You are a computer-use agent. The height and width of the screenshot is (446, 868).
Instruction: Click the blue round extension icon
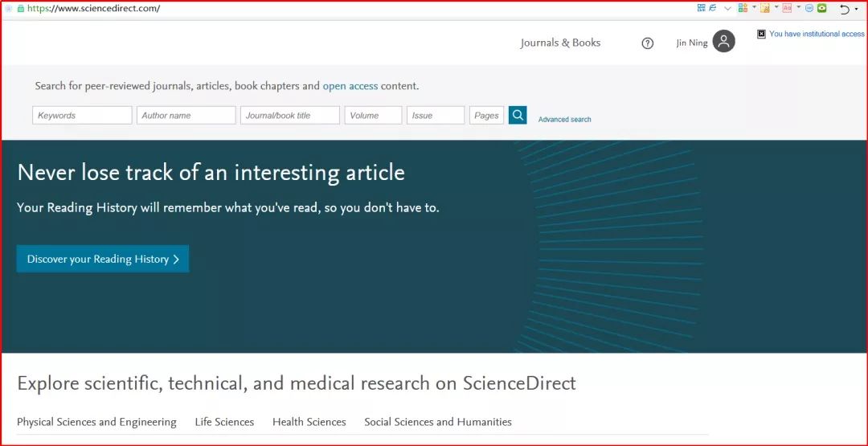coord(809,8)
